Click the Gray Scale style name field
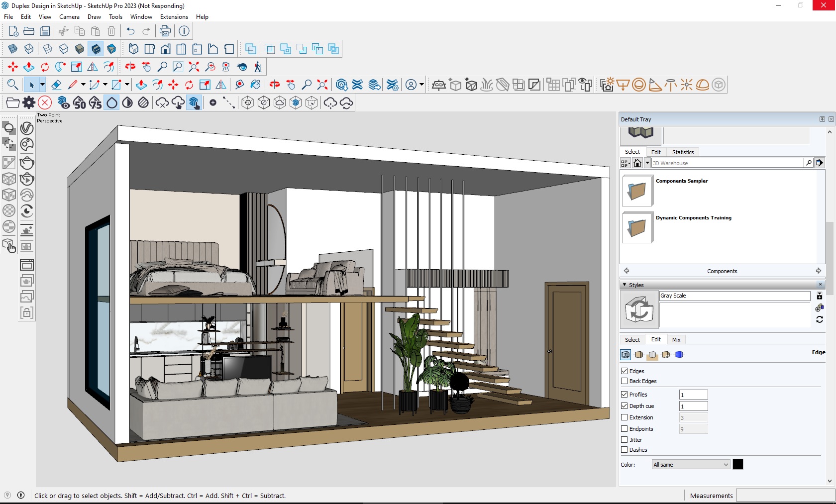This screenshot has height=504, width=836. pyautogui.click(x=735, y=296)
